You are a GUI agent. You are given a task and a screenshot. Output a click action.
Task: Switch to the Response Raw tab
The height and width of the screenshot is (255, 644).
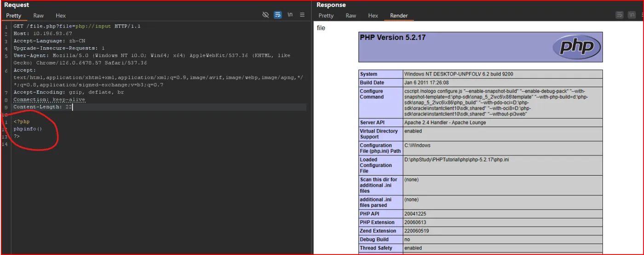point(351,16)
